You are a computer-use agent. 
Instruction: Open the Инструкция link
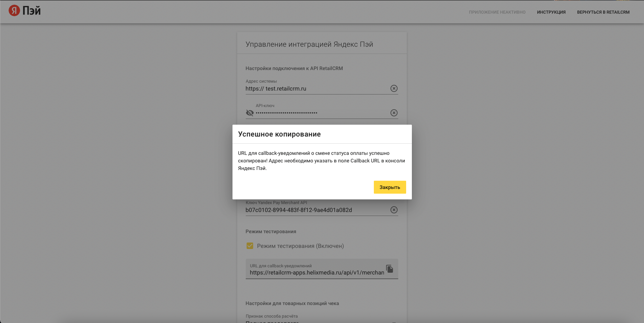pos(551,12)
